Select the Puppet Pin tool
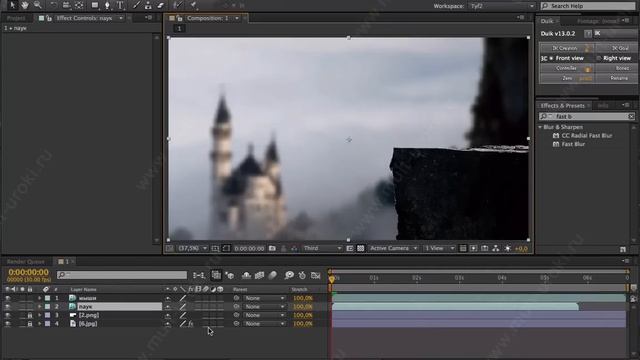Viewport: 640px width, 360px height. click(193, 5)
